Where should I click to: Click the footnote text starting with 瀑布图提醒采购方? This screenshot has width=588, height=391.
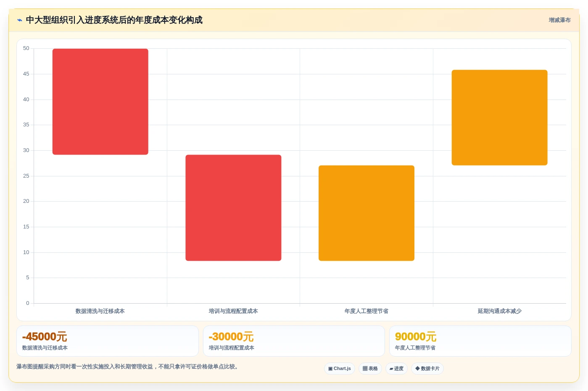128,367
